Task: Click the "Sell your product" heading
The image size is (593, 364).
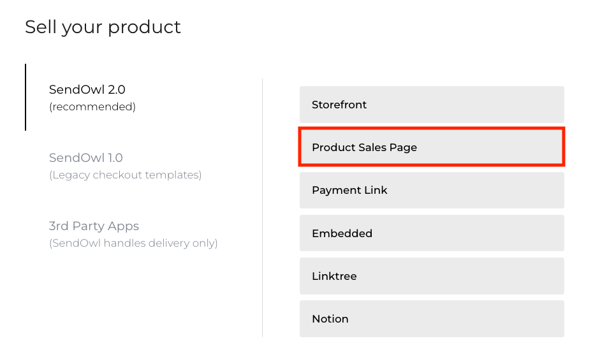Action: (103, 27)
